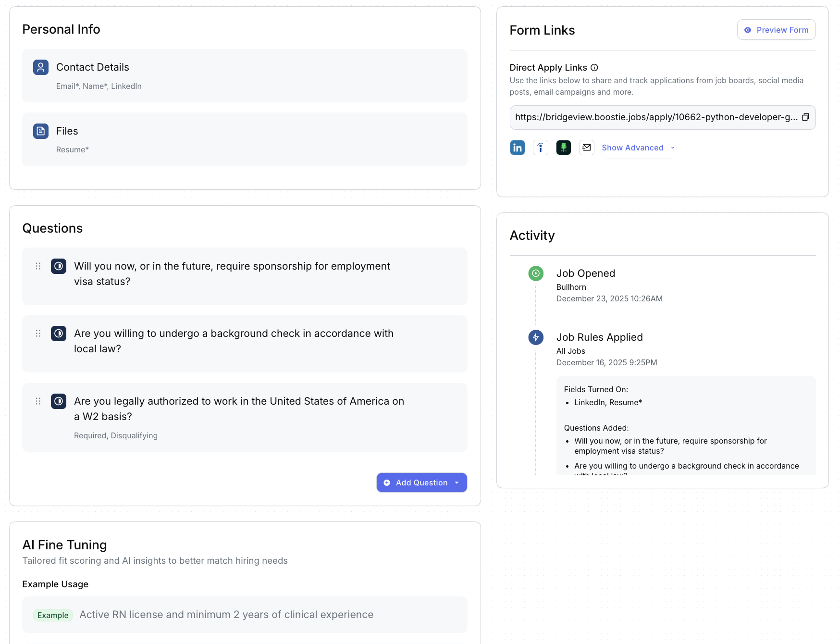Click the type icon of W2 authorization question
839x644 pixels.
tap(59, 401)
